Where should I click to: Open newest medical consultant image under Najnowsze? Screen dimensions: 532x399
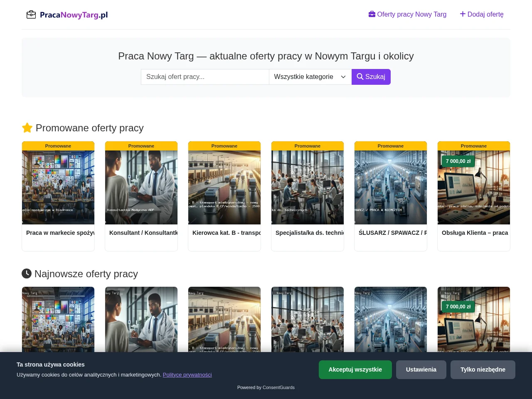(141, 319)
